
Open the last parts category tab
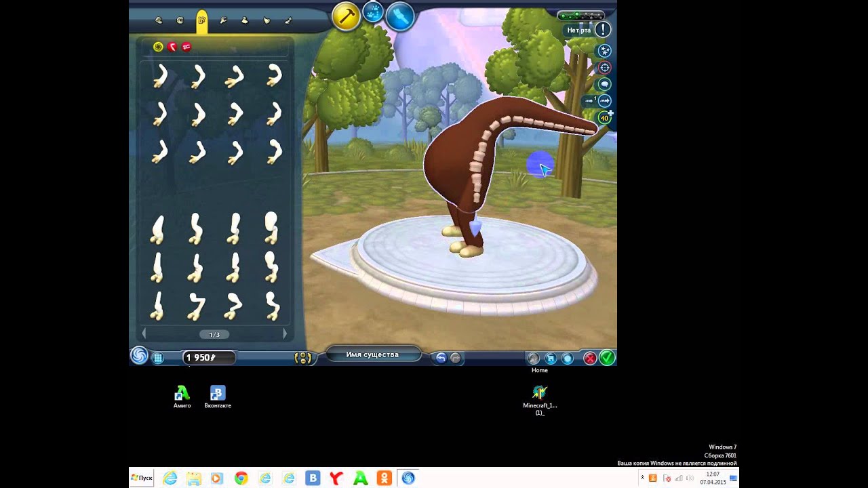click(288, 20)
